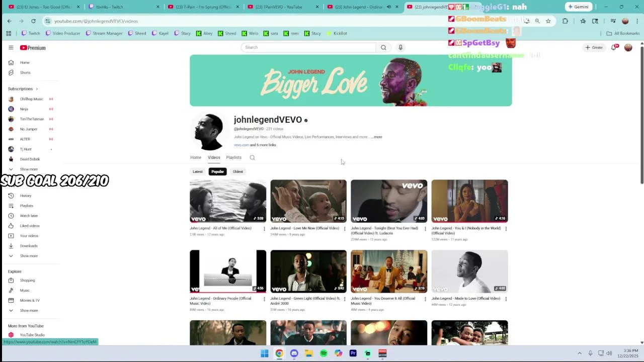
Task: Open You Deserve It All thumbnail
Action: (389, 271)
